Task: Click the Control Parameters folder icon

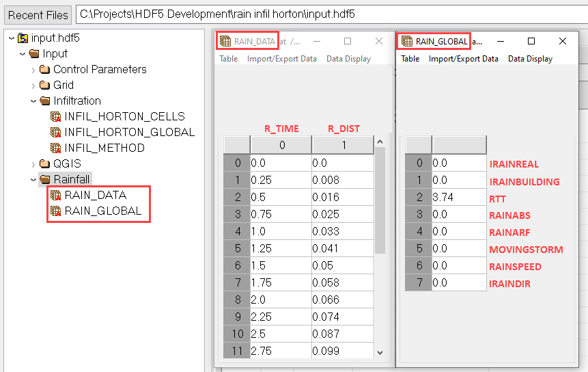Action: [45, 70]
